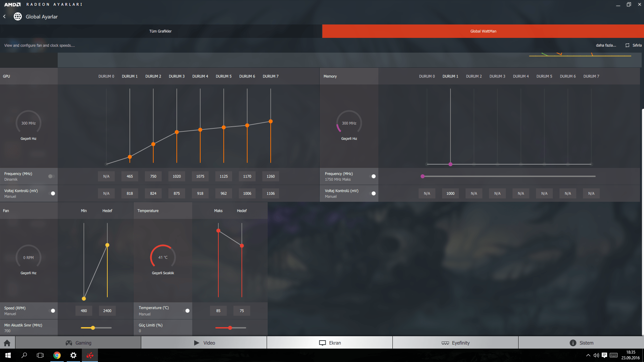Toggle GPU Voltaj Kontrolü switch
Viewport: 644px width, 362px height.
51,193
